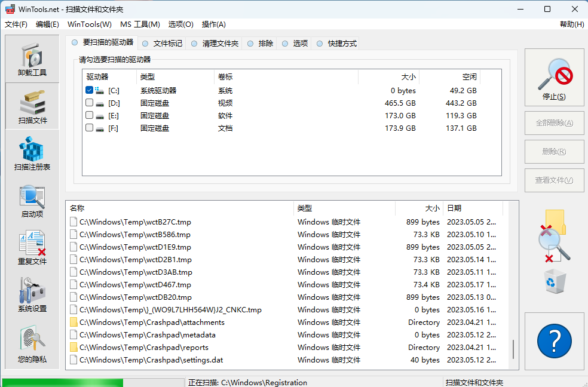The height and width of the screenshot is (387, 588).
Task: Sort results by 大小 column header
Action: pyautogui.click(x=419, y=208)
